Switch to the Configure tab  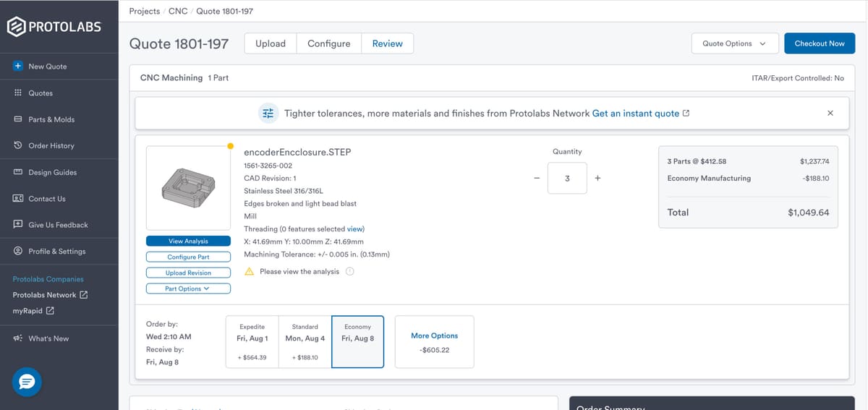(x=329, y=43)
